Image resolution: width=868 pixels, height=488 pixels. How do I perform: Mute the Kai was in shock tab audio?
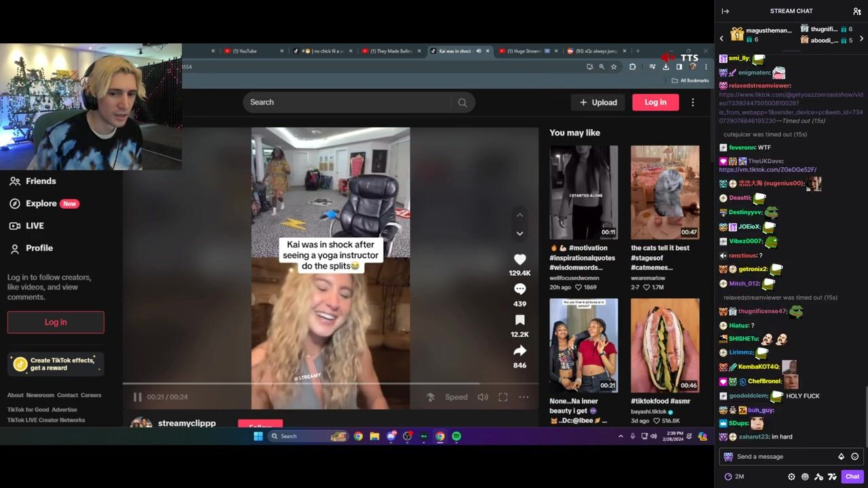point(479,51)
